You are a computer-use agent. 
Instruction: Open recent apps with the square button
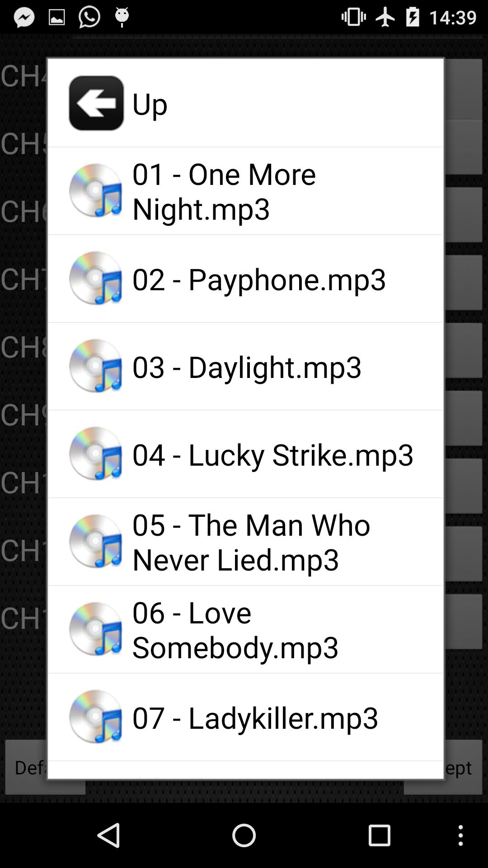tap(379, 835)
